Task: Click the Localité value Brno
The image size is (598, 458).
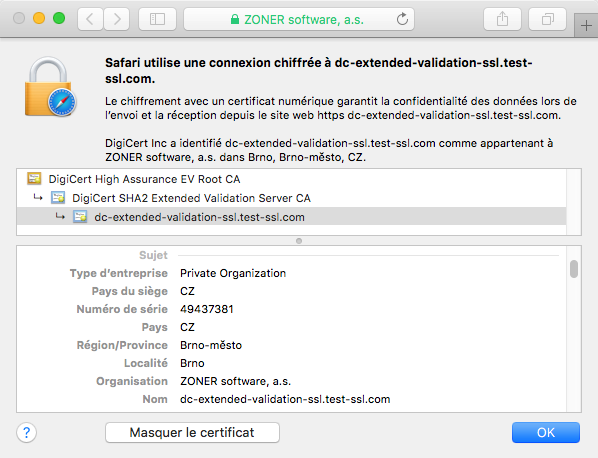Action: click(192, 363)
